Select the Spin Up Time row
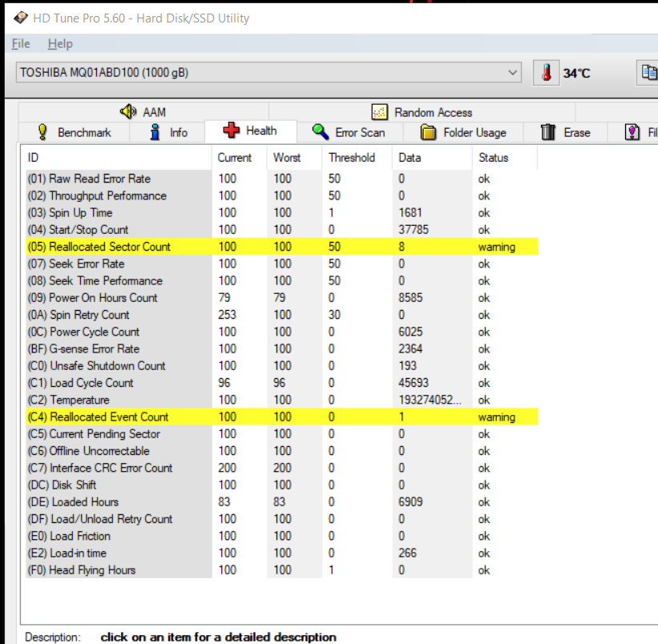This screenshot has height=644, width=658. (x=281, y=212)
